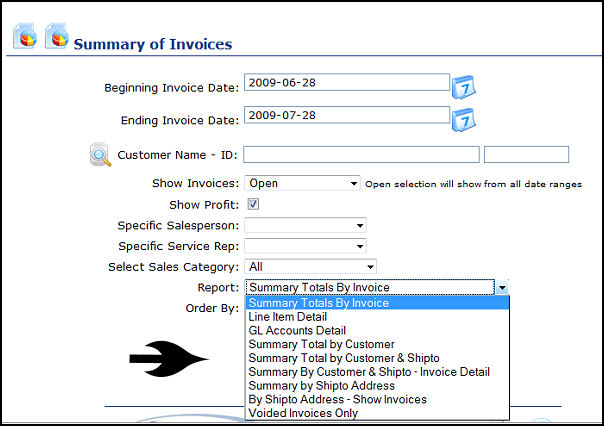The height and width of the screenshot is (426, 604).
Task: Toggle the Show Profit checkbox
Action: 253,205
